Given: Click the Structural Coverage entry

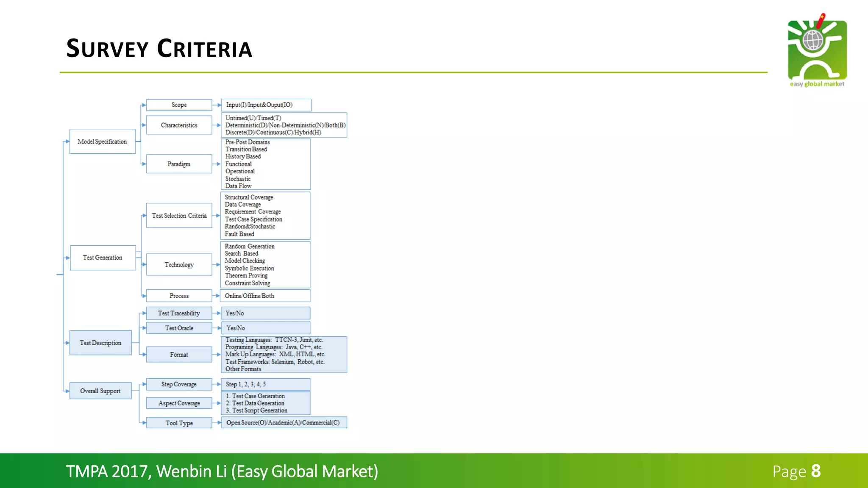Looking at the screenshot, I should click(x=249, y=197).
